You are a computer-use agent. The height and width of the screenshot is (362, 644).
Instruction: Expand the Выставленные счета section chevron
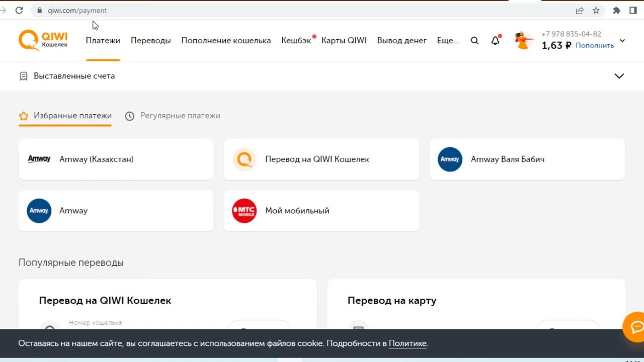click(619, 76)
